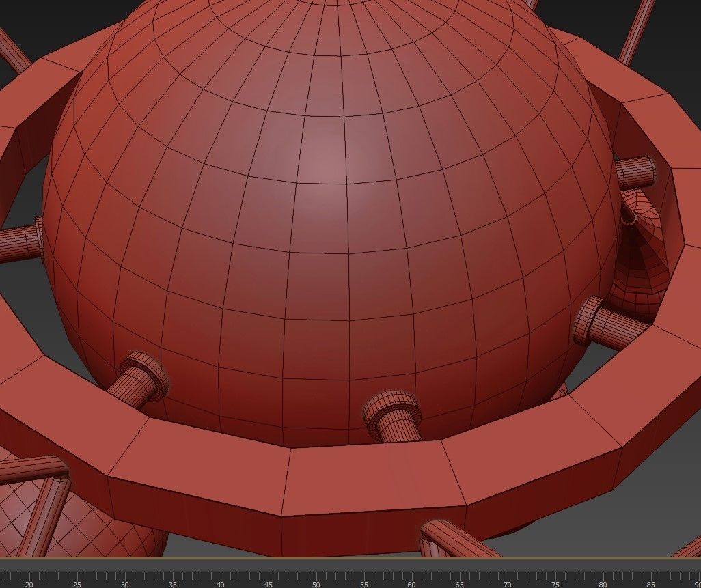Jump to frame 45 on the timeline
This screenshot has width=701, height=588.
point(269,584)
